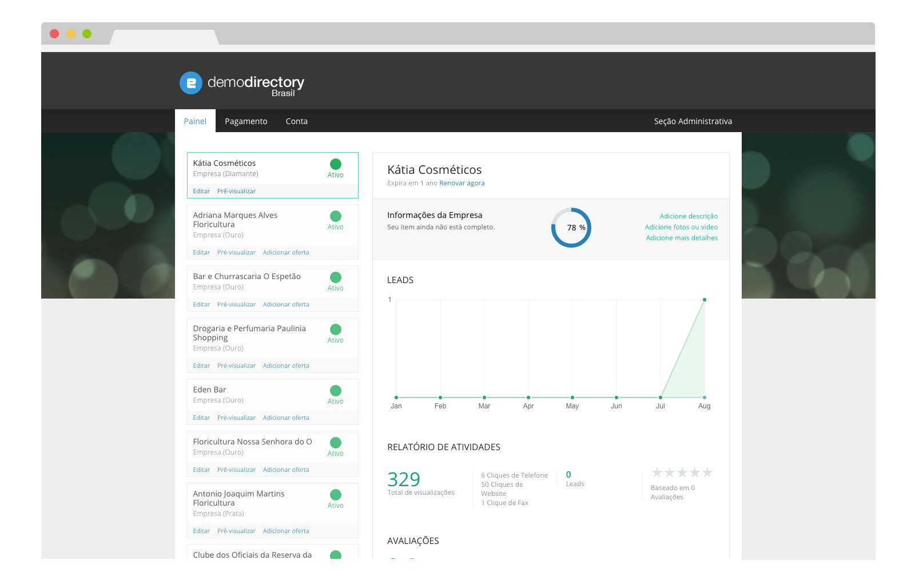This screenshot has height=588, width=915.
Task: Click Adicione mais detalhes link
Action: coord(682,238)
